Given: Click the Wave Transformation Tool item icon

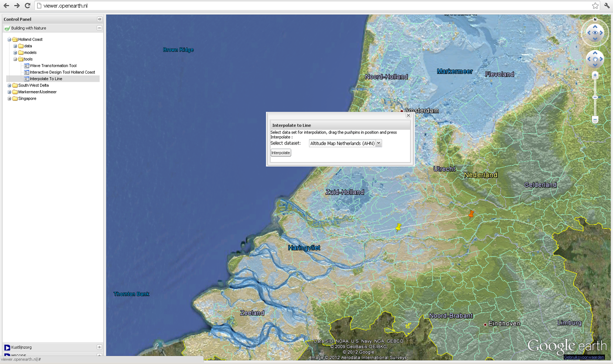Looking at the screenshot, I should coord(27,66).
